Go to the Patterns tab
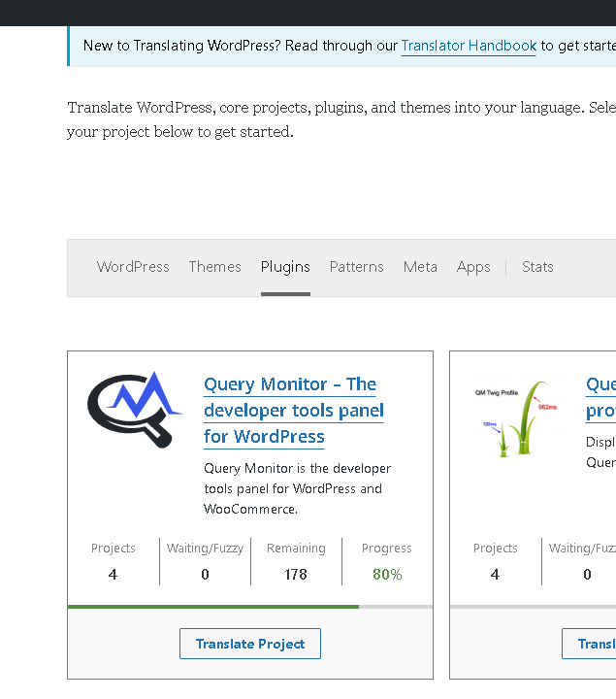 tap(356, 267)
